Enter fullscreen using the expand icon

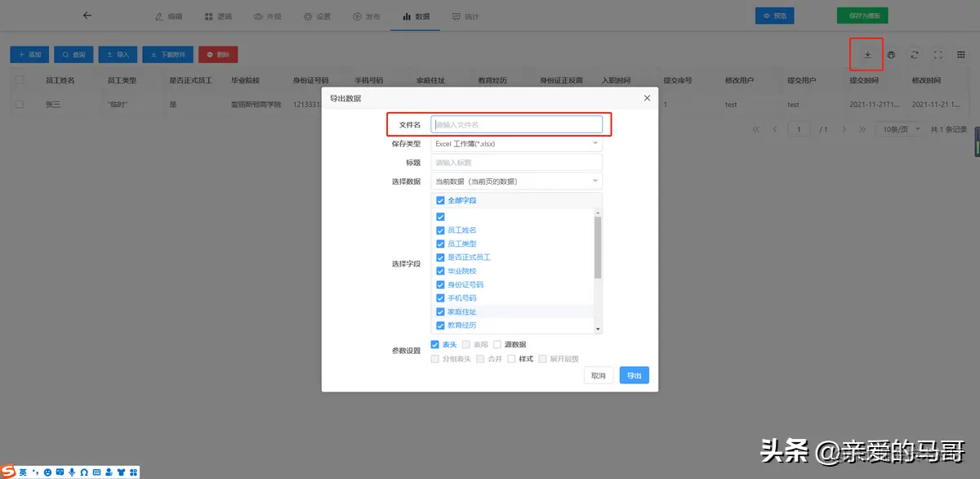pyautogui.click(x=937, y=54)
